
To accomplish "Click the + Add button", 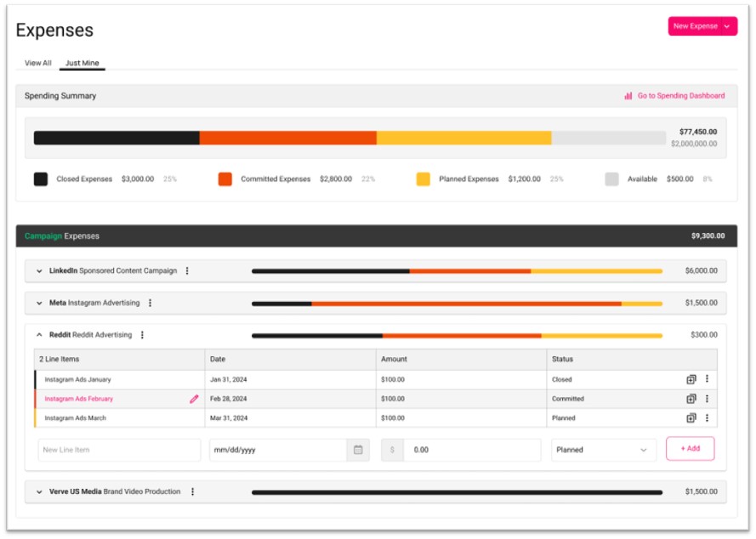I will [x=690, y=449].
